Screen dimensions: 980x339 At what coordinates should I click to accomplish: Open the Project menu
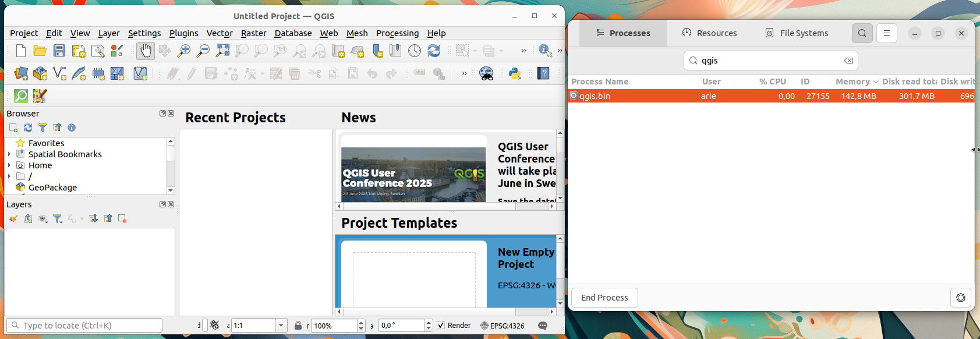click(24, 33)
